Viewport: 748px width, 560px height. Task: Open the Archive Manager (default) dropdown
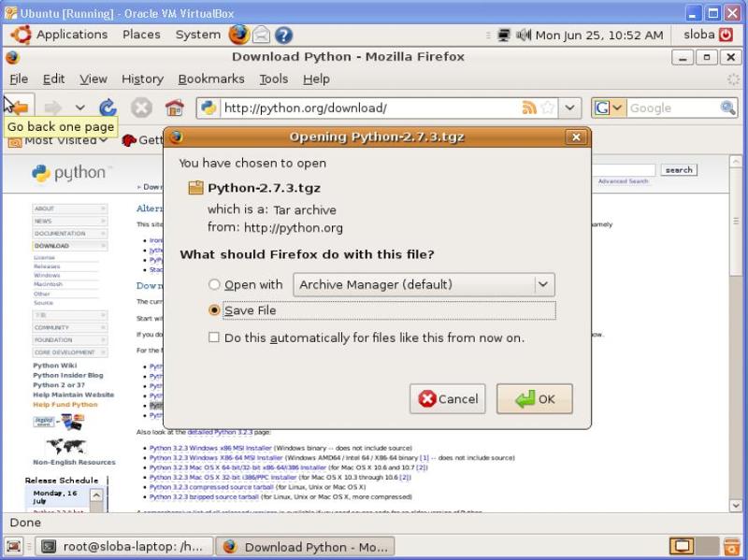[x=424, y=285]
